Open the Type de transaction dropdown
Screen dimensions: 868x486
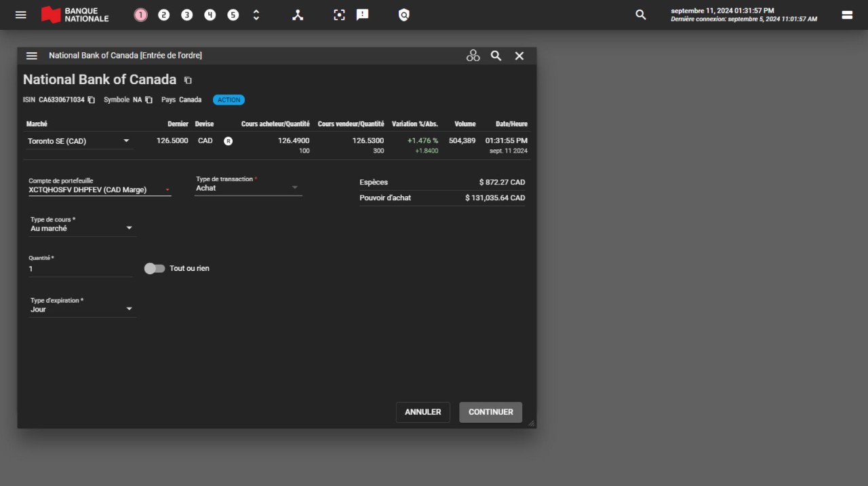pyautogui.click(x=248, y=185)
